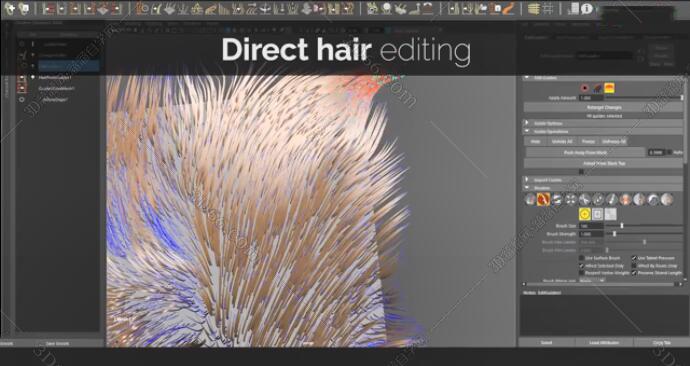This screenshot has height=366, width=690.
Task: Click the info speech-bubble icon in the shelf
Action: (x=587, y=8)
